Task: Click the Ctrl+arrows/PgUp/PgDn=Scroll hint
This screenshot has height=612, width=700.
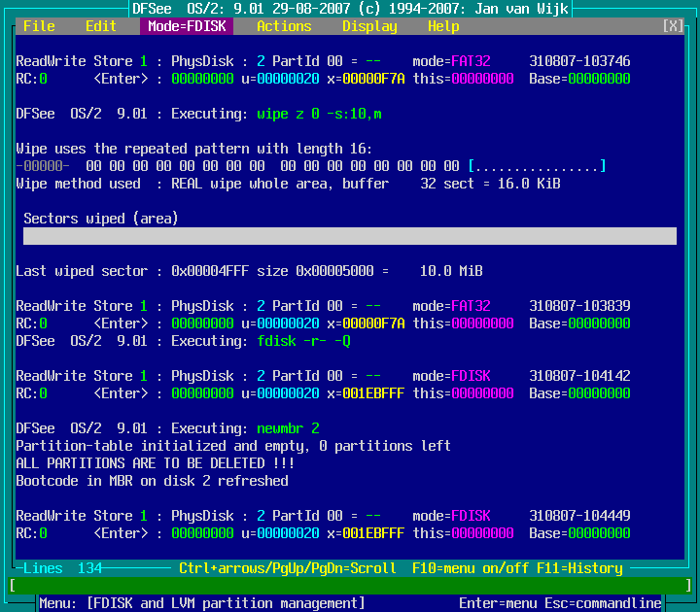Action: coord(288,568)
